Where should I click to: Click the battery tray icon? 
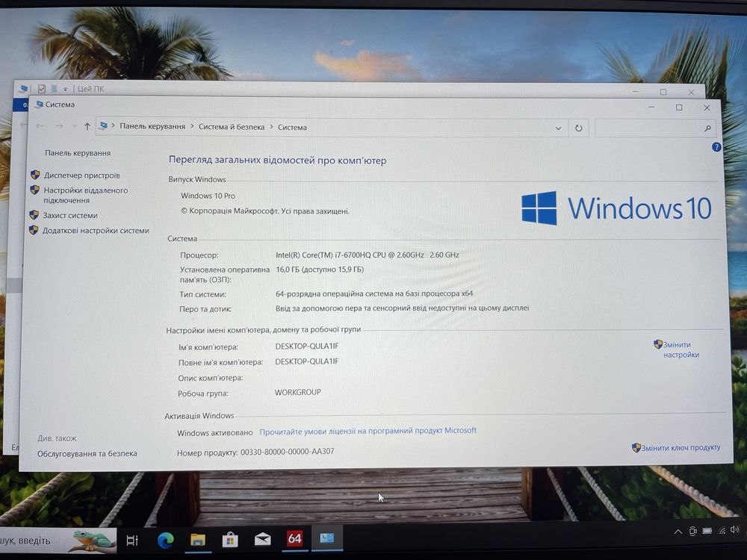click(707, 530)
